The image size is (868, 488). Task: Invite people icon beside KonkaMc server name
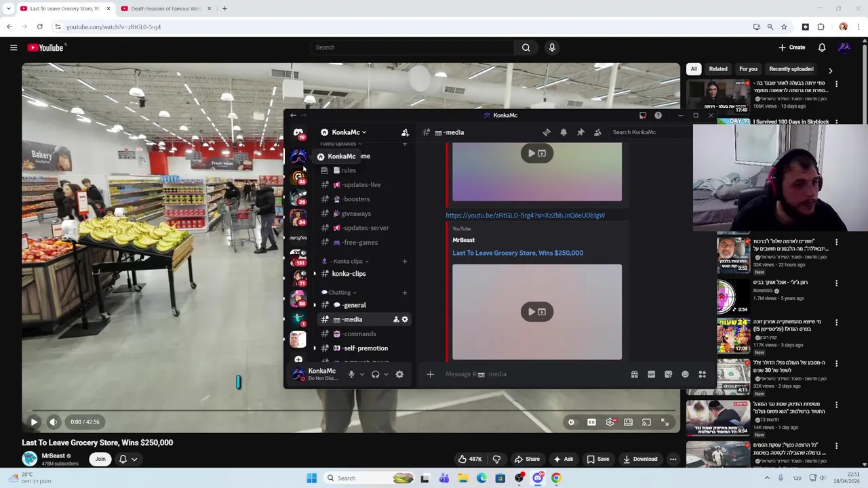[x=405, y=132]
